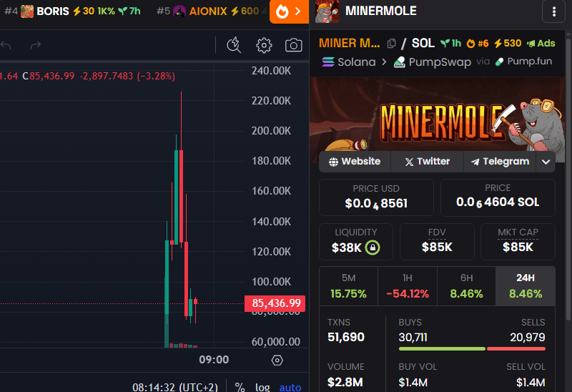Image resolution: width=572 pixels, height=392 pixels.
Task: Open the three-dot options menu
Action: (x=553, y=11)
